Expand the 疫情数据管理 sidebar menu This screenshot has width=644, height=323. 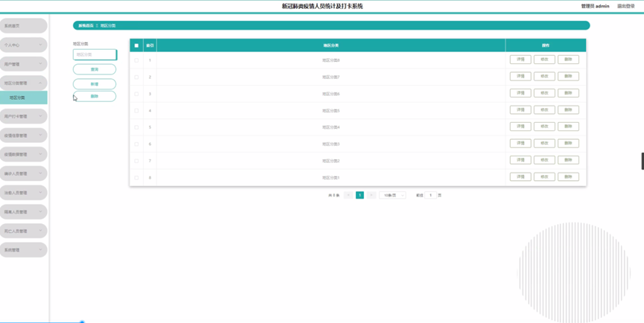[23, 154]
